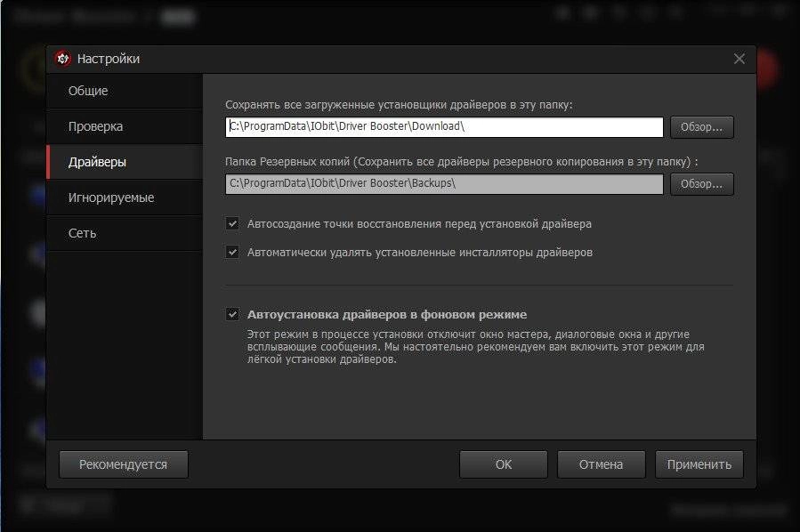Click the Driver Booster logo icon
800x532 pixels.
(63, 59)
